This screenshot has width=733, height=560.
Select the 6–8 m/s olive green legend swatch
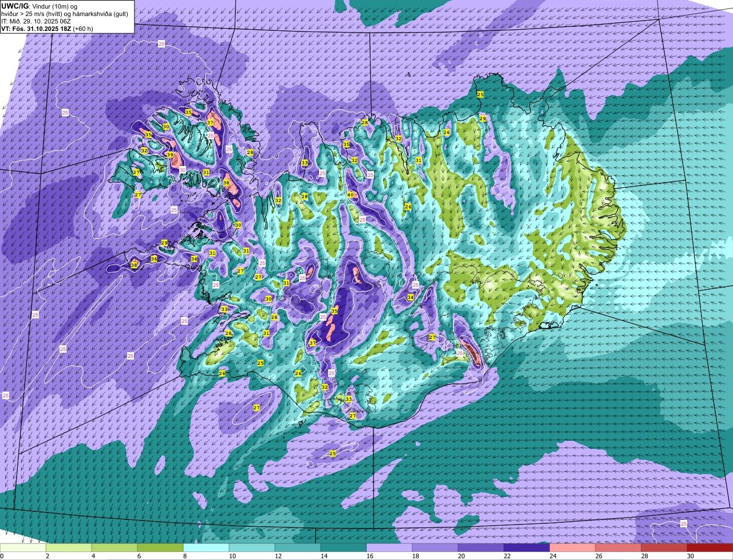point(161,547)
